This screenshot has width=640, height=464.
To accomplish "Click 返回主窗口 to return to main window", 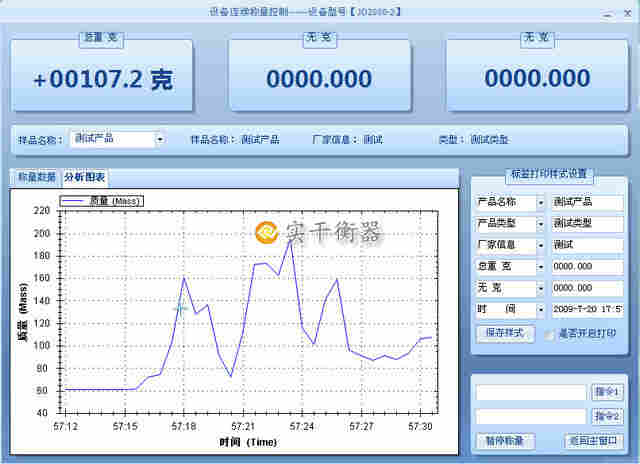I will pos(594,441).
